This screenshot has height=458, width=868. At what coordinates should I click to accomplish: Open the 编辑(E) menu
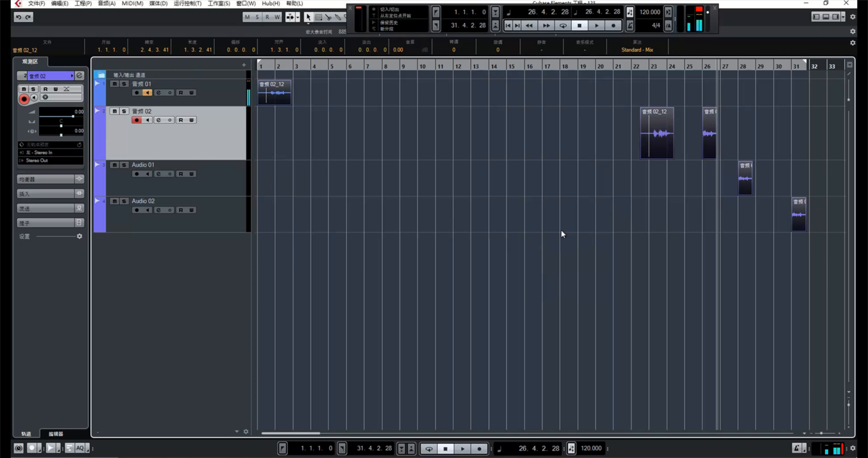(60, 4)
